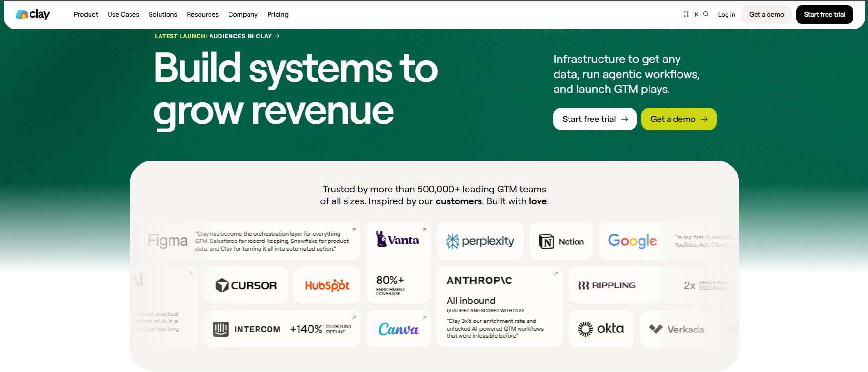
Task: Click the Google logo
Action: coord(632,241)
